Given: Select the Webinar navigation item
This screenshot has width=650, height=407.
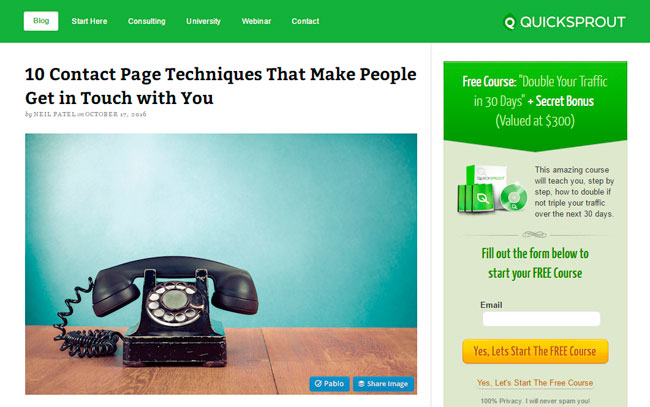Looking at the screenshot, I should [256, 21].
